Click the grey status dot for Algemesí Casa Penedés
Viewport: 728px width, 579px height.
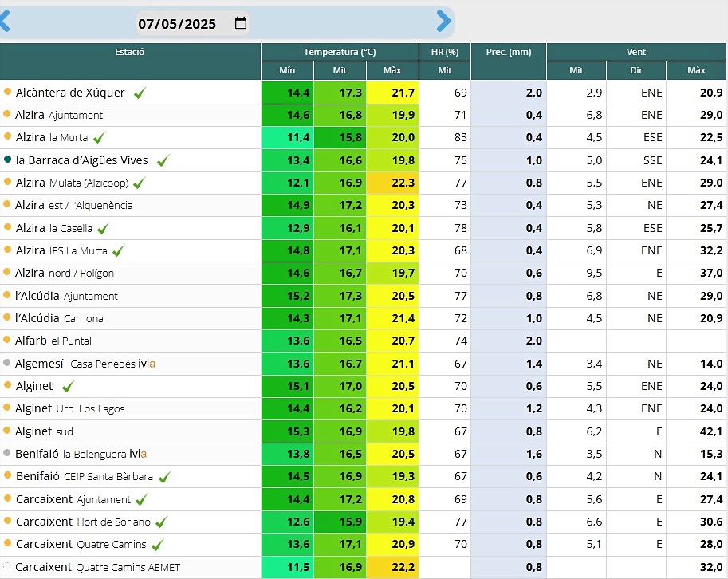6,363
